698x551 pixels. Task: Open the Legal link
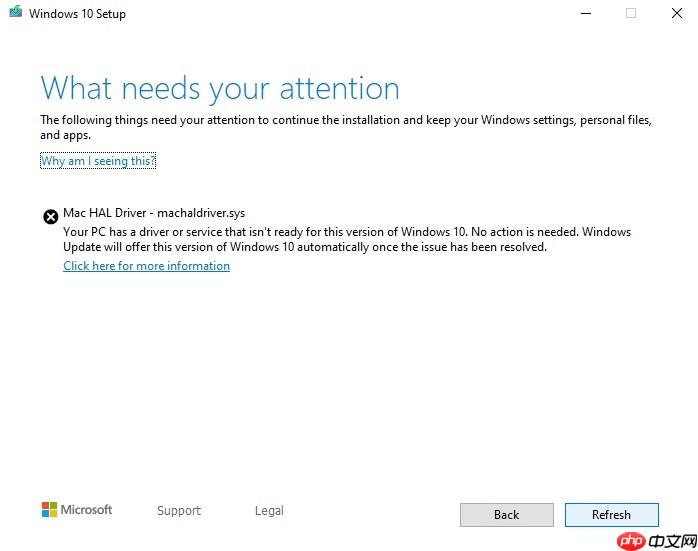click(269, 510)
